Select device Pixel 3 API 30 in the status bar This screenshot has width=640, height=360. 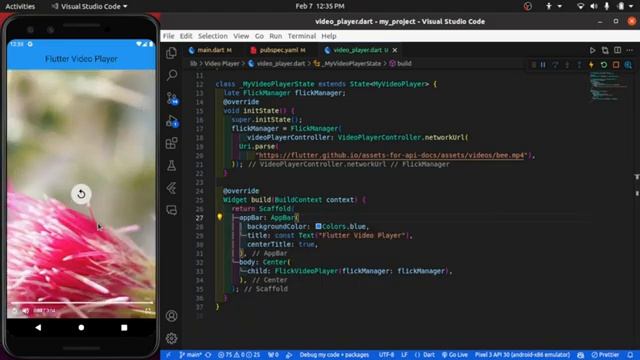click(x=522, y=355)
